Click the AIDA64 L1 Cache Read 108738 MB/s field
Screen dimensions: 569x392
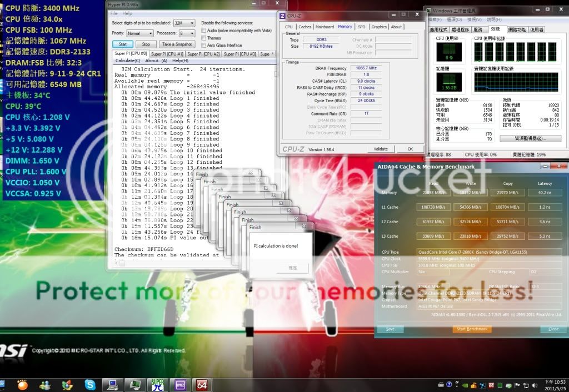433,207
